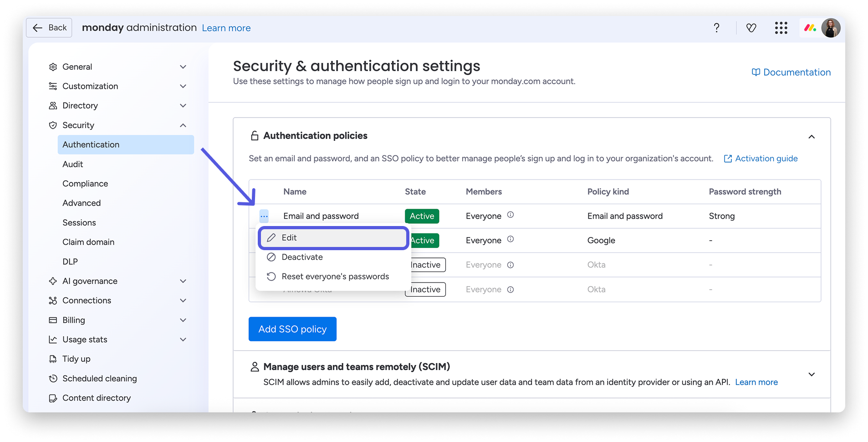Screen dimensions: 868x442
Task: Open Advanced security settings
Action: point(82,203)
